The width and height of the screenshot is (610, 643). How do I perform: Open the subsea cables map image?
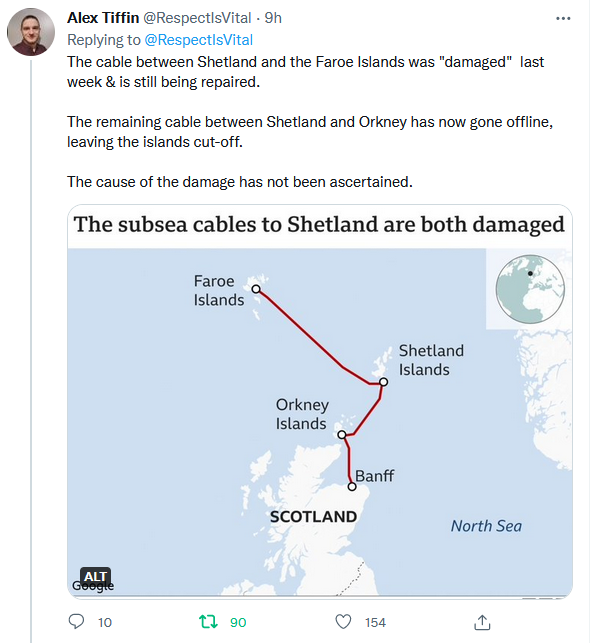320,420
